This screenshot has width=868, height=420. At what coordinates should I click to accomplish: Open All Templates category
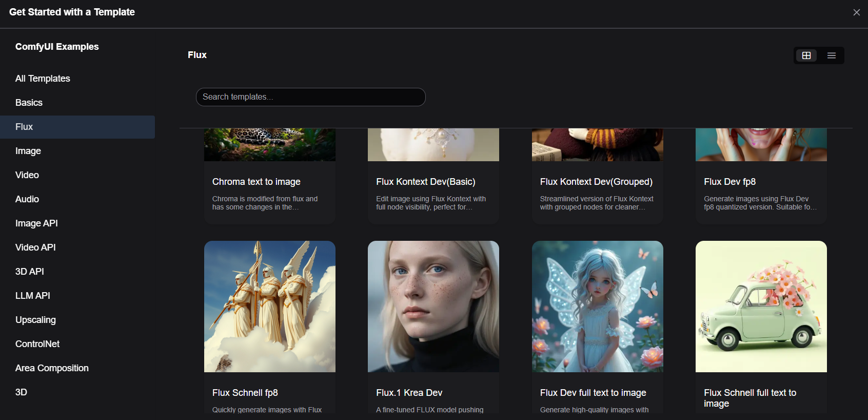coord(77,79)
